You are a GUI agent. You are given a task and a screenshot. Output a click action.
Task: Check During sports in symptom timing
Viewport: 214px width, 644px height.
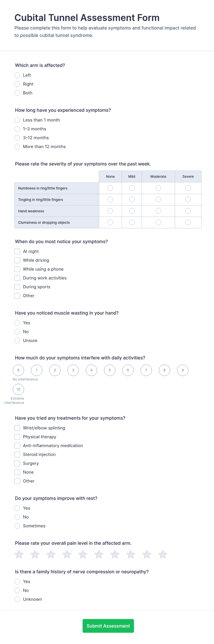pyautogui.click(x=17, y=287)
